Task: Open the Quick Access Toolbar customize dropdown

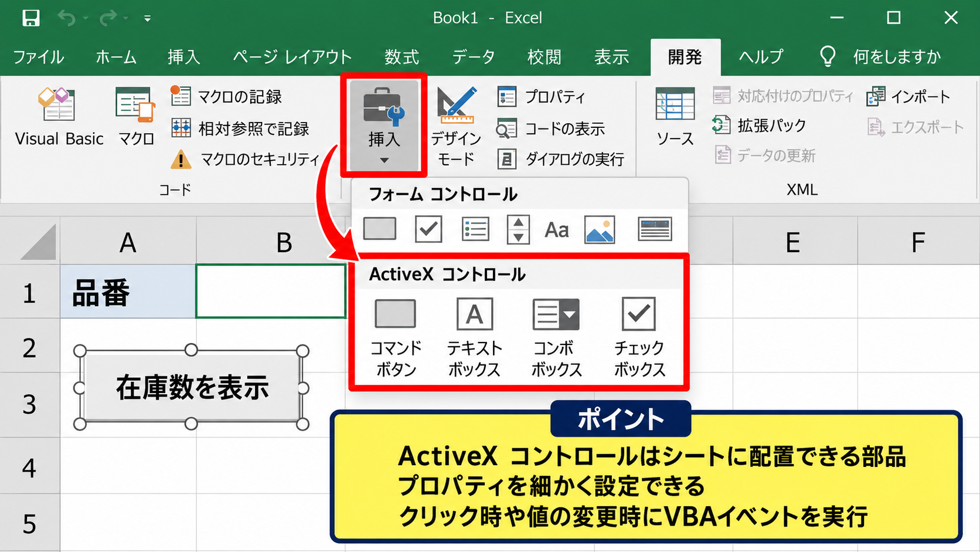Action: coord(148,19)
